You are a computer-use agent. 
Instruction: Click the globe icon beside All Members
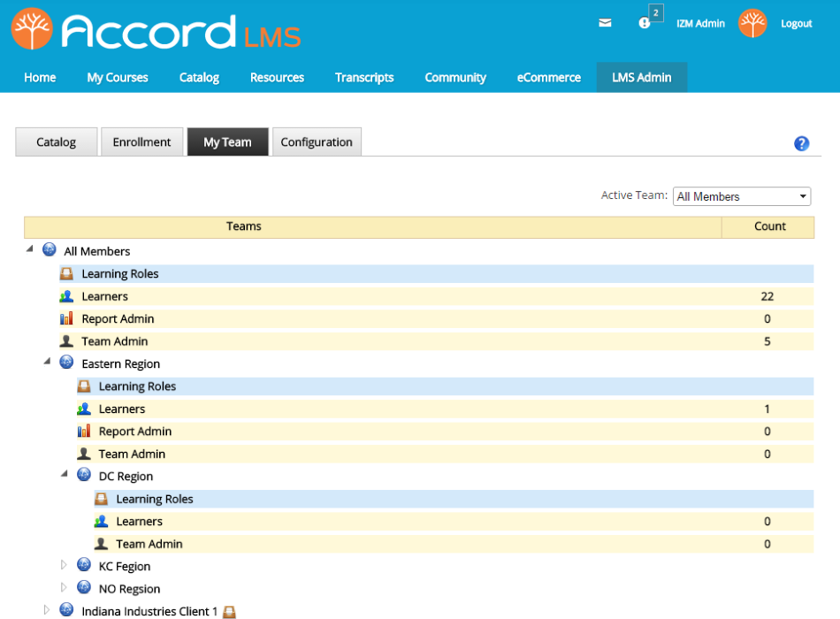pos(50,249)
